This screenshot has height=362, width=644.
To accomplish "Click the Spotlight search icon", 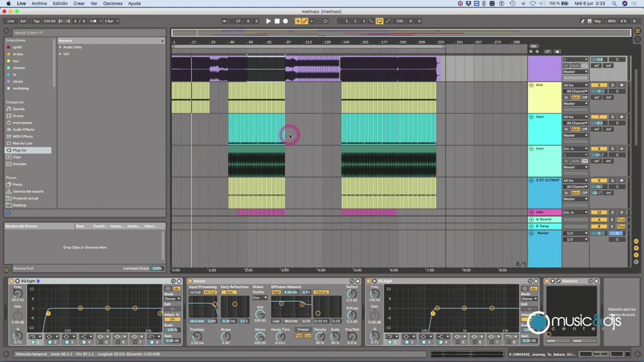I will [614, 3].
